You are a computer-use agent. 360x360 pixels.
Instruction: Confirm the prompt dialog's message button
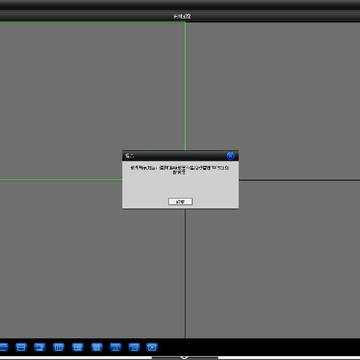pyautogui.click(x=180, y=202)
